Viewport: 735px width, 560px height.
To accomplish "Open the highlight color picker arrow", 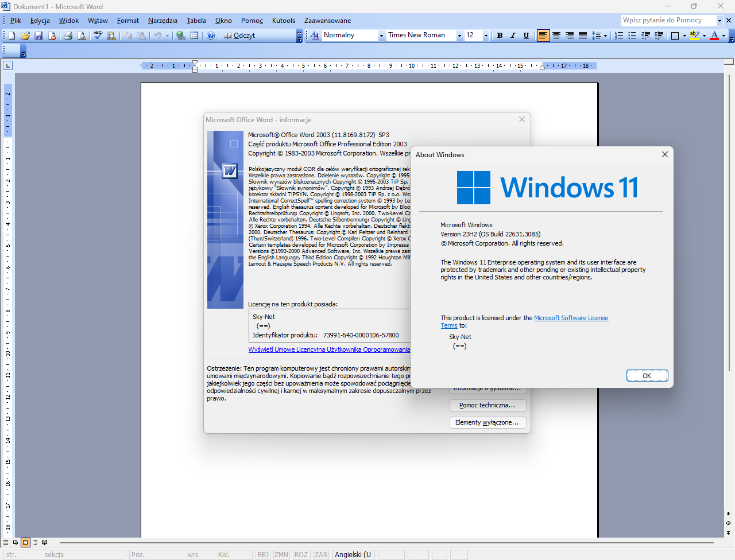I will [704, 36].
